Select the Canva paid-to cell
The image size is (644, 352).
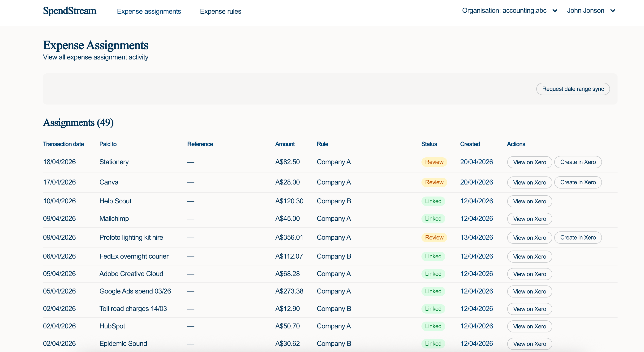109,182
